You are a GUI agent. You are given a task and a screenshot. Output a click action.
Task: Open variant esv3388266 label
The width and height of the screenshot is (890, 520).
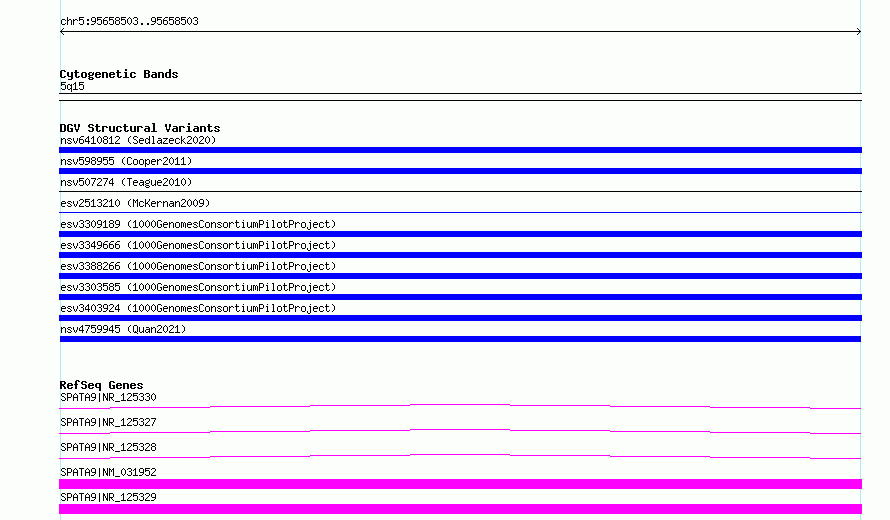click(198, 266)
